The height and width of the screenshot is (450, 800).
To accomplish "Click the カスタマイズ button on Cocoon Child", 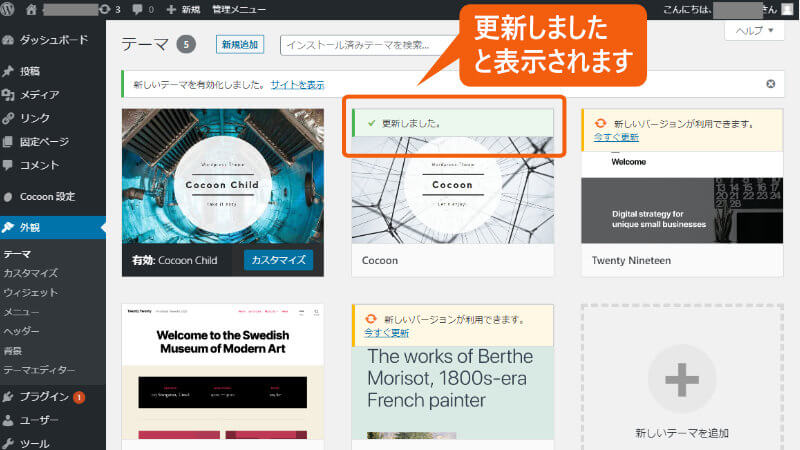I will 279,260.
